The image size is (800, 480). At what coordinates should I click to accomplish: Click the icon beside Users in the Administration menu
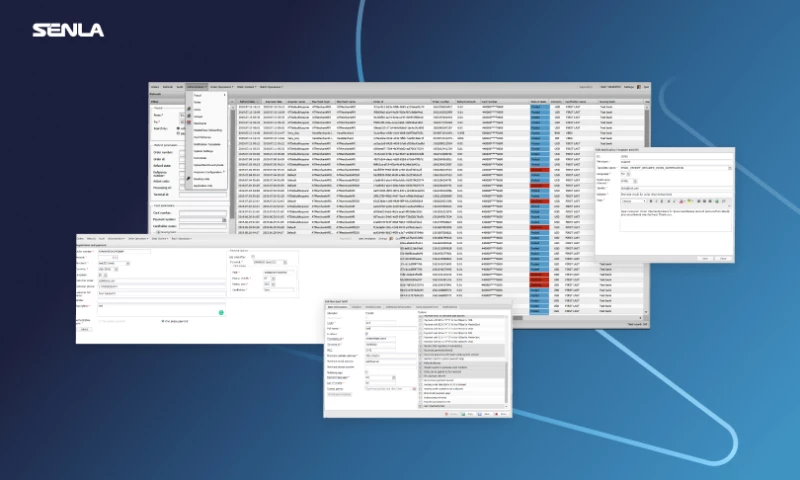tap(190, 108)
